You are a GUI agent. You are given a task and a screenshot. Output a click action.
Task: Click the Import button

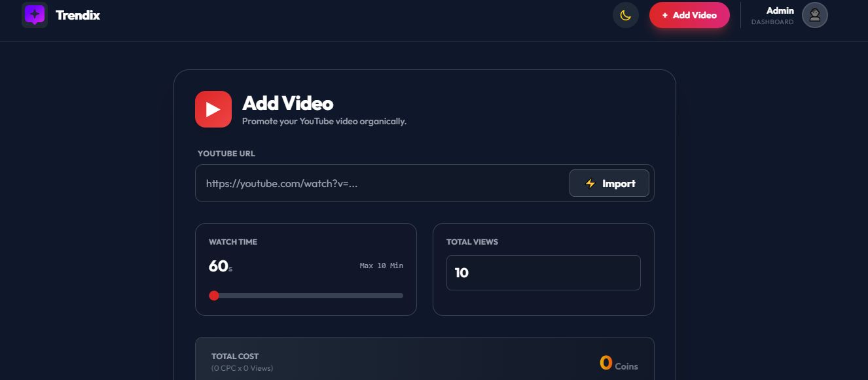click(x=609, y=183)
